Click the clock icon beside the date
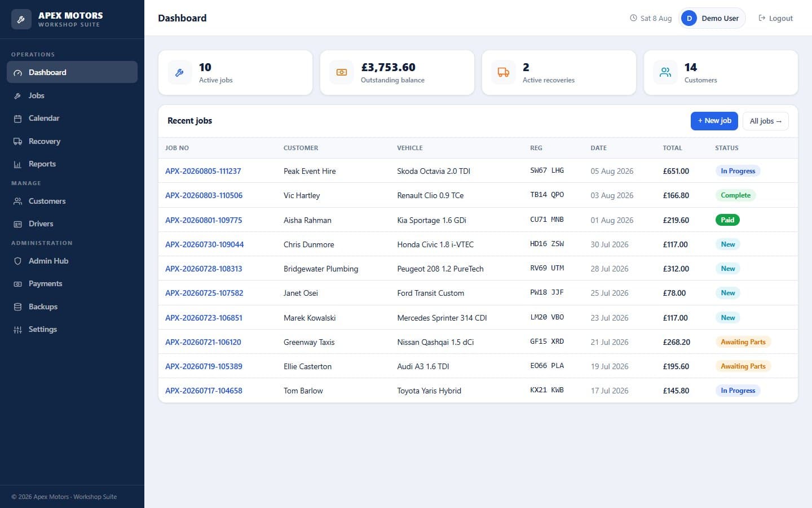812x508 pixels. point(633,18)
